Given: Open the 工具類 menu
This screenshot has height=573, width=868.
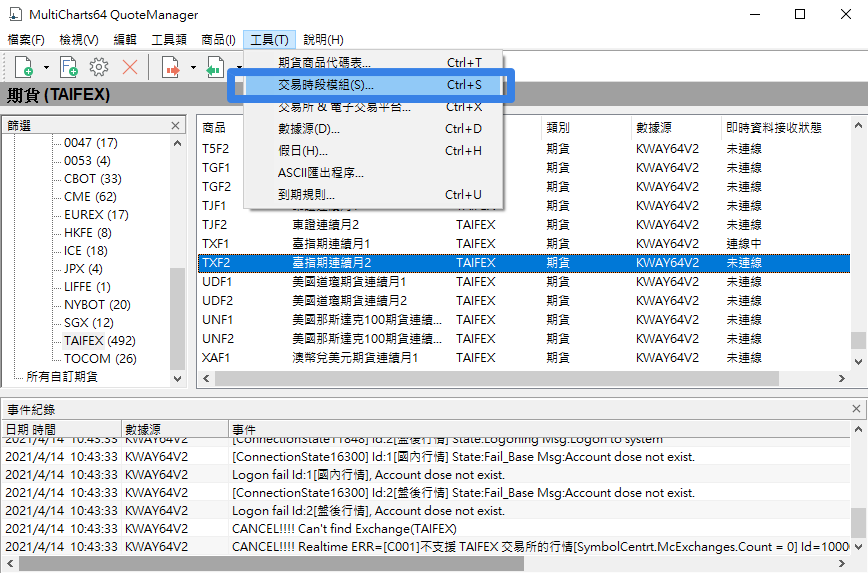Looking at the screenshot, I should pos(169,40).
